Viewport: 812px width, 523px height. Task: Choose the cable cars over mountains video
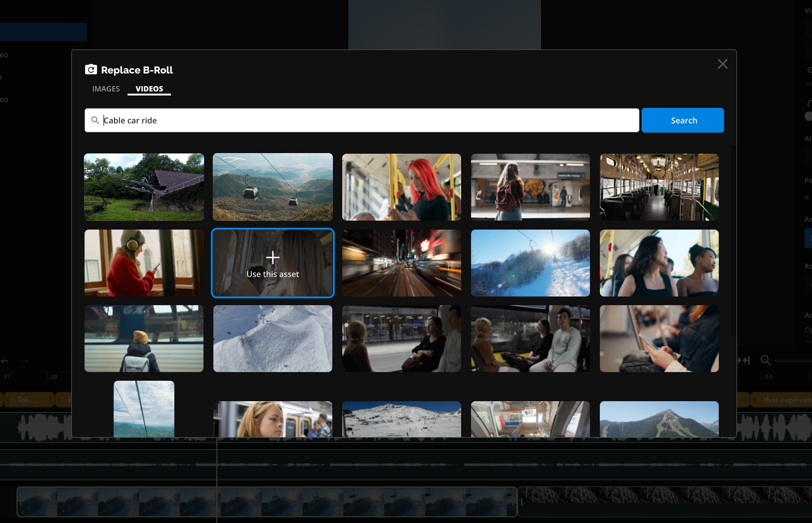[272, 187]
